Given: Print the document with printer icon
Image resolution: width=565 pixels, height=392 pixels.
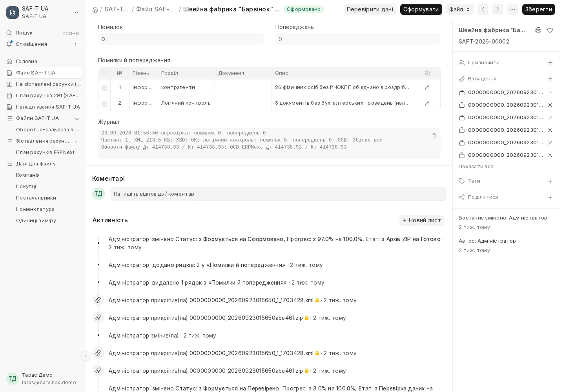Looking at the screenshot, I should tap(538, 30).
